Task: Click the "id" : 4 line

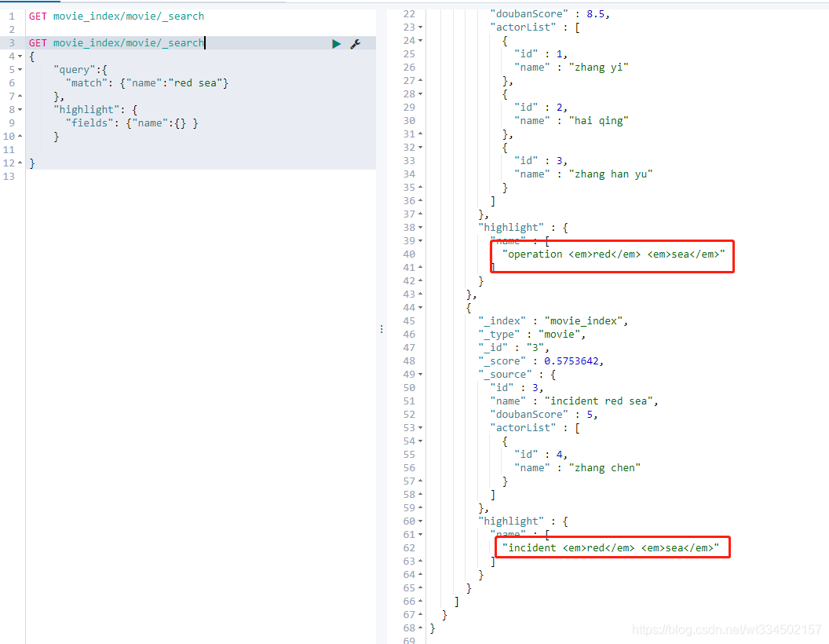Action: (540, 455)
